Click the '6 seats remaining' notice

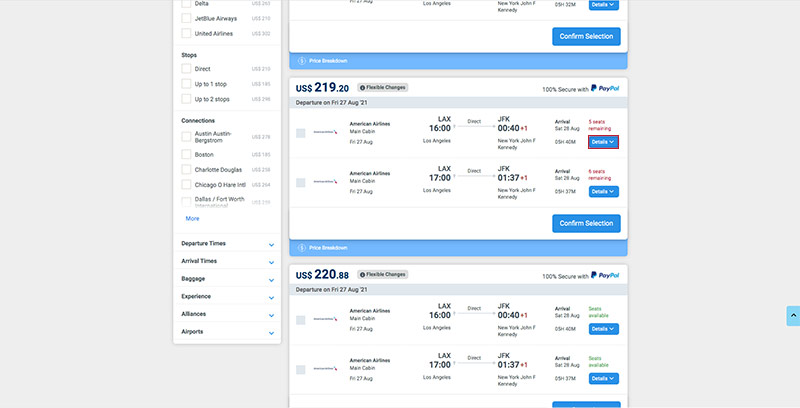tap(599, 174)
